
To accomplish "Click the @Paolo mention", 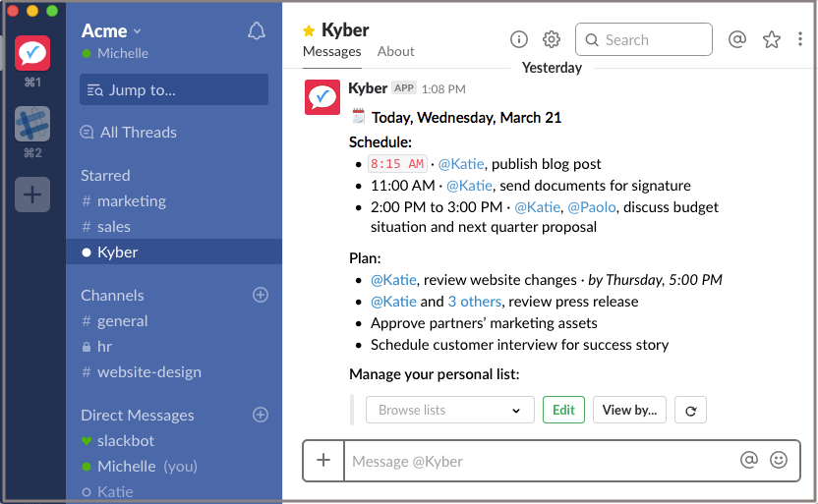I will [592, 207].
